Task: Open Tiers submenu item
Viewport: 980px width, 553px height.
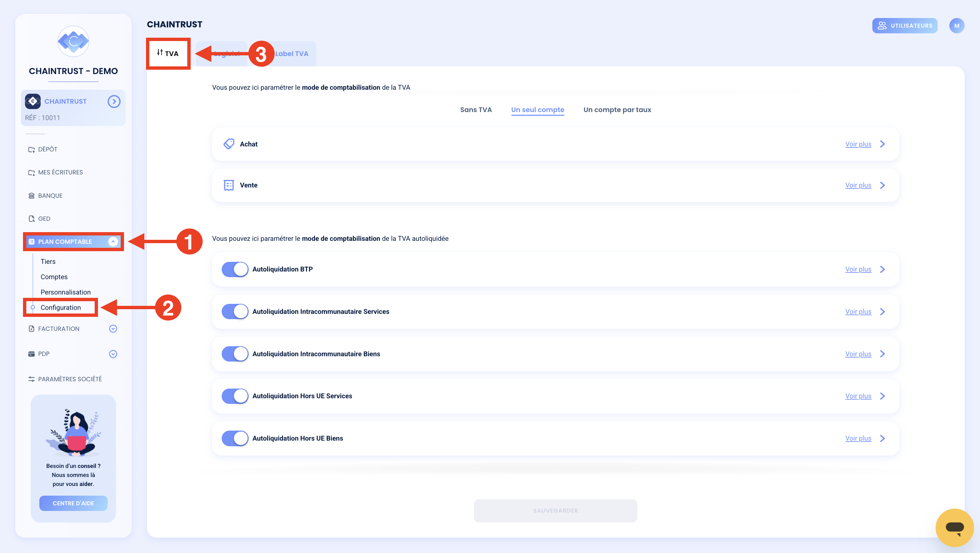Action: click(x=48, y=261)
